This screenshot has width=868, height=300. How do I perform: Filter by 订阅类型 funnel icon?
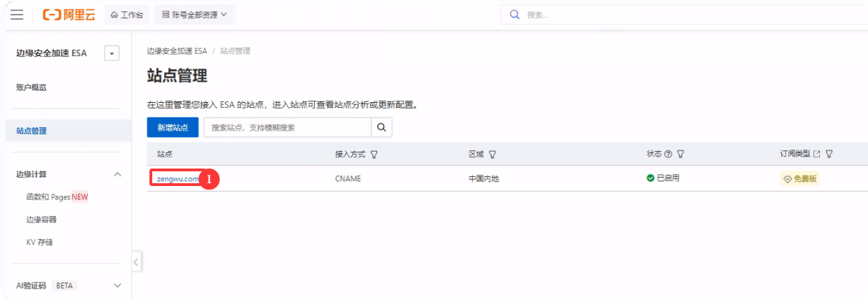click(x=830, y=154)
